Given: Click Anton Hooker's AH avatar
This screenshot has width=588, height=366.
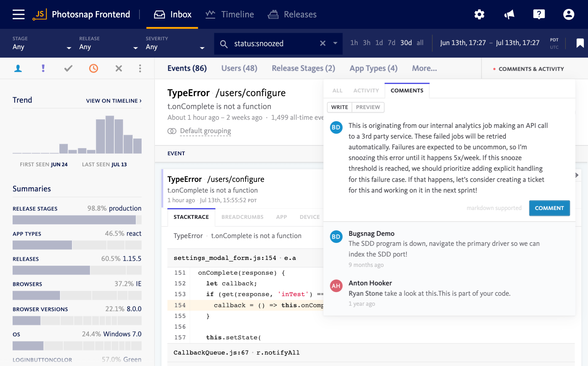Looking at the screenshot, I should point(336,286).
